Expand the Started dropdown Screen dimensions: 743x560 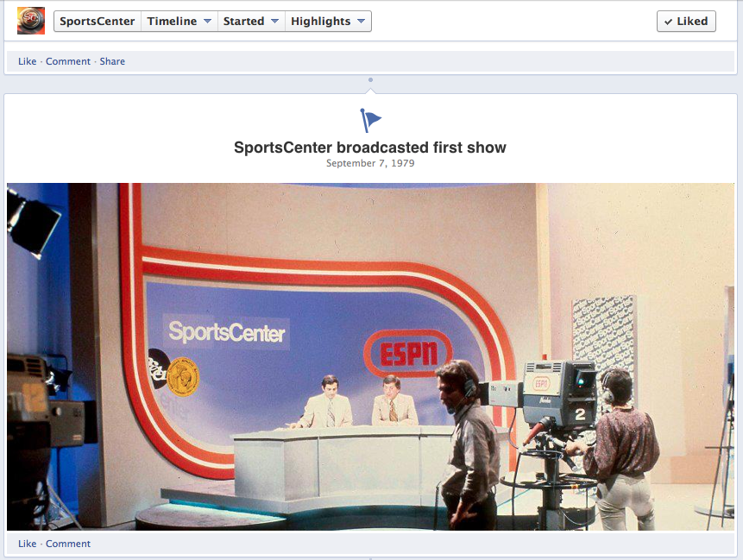251,22
